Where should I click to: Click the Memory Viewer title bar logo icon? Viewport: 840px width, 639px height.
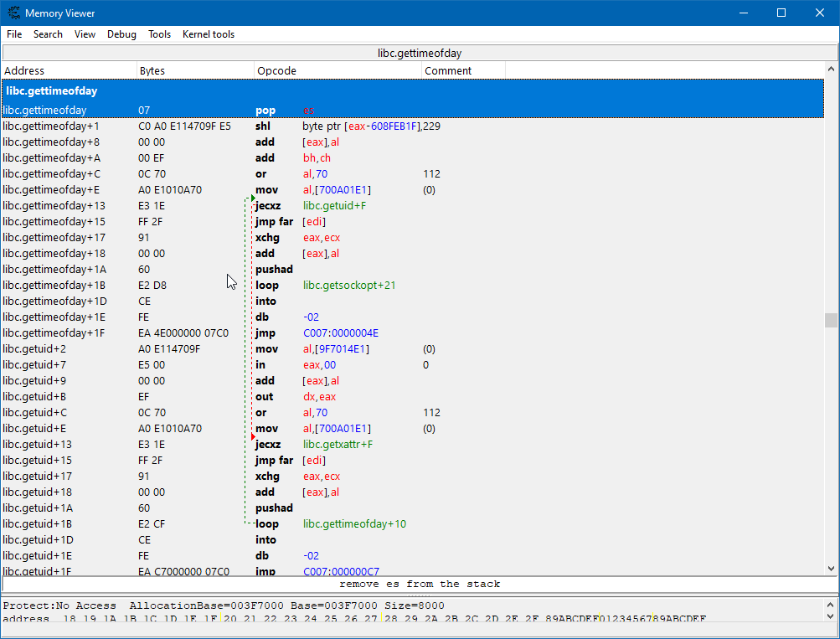tap(14, 13)
